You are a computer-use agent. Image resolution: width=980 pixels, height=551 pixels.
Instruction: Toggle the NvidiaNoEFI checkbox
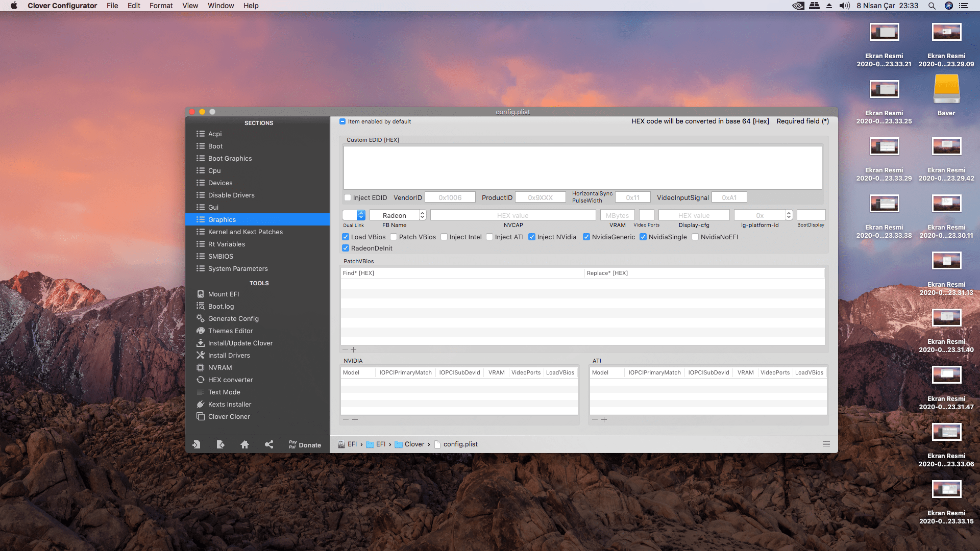tap(695, 237)
